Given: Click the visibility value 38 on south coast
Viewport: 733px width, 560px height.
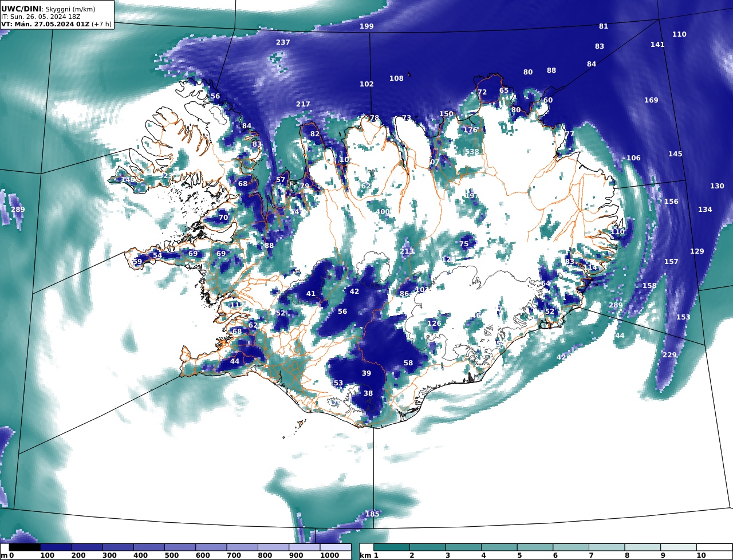Looking at the screenshot, I should [x=368, y=393].
